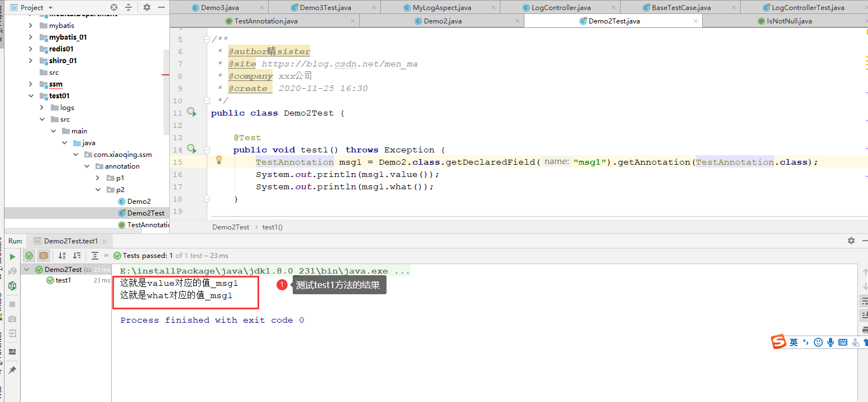The height and width of the screenshot is (402, 868).
Task: Close the Demo2Test.test1 run tab
Action: (x=104, y=241)
